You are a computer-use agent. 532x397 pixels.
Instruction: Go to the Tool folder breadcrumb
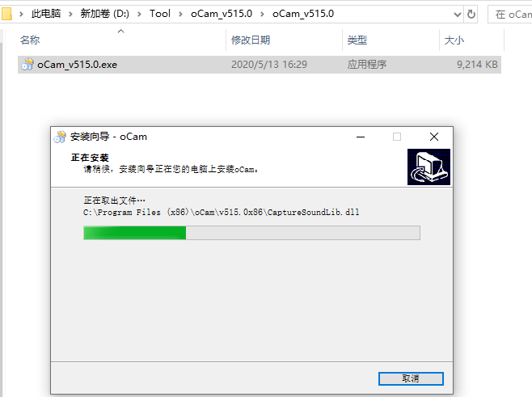pyautogui.click(x=160, y=14)
